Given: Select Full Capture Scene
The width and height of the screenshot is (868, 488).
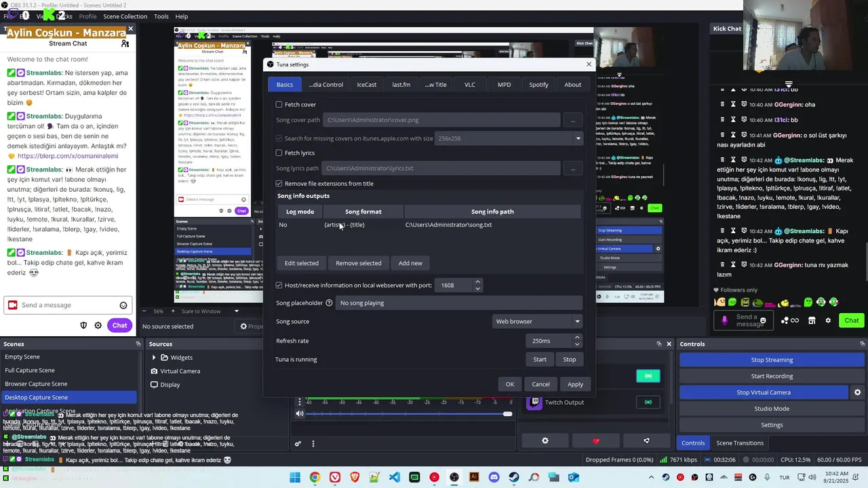Looking at the screenshot, I should [68, 370].
